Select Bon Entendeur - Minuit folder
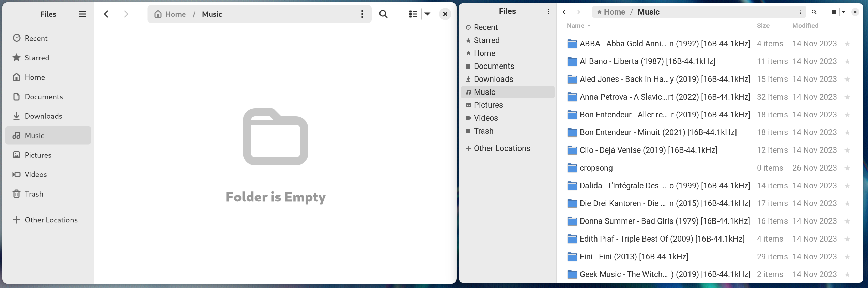 (710, 132)
